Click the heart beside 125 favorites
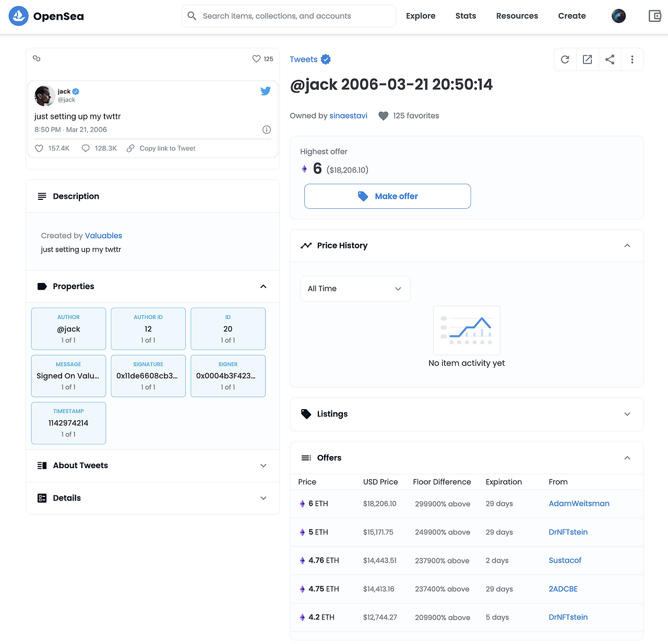 click(383, 116)
